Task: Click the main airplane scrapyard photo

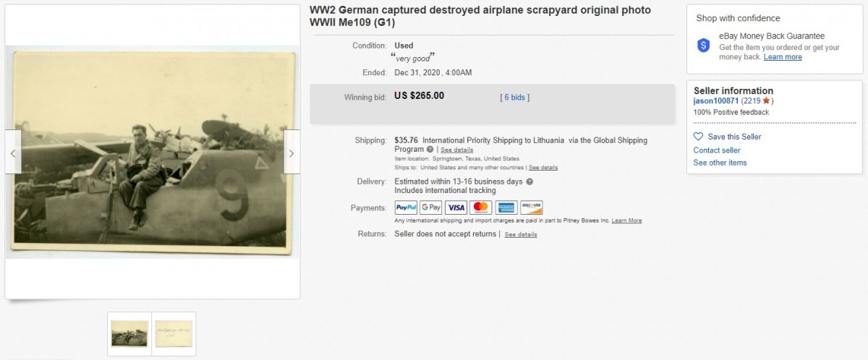Action: [x=152, y=153]
